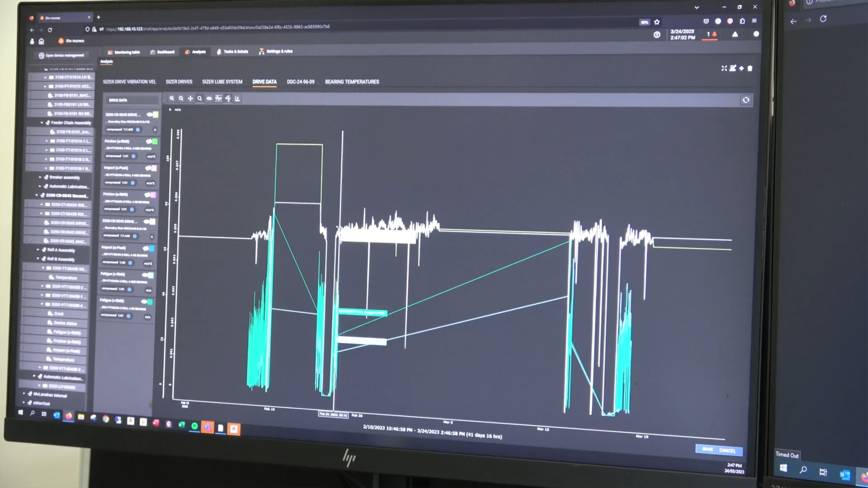This screenshot has height=488, width=868.
Task: Toggle visibility of first Impact (a-Peak) series
Action: coord(147,168)
